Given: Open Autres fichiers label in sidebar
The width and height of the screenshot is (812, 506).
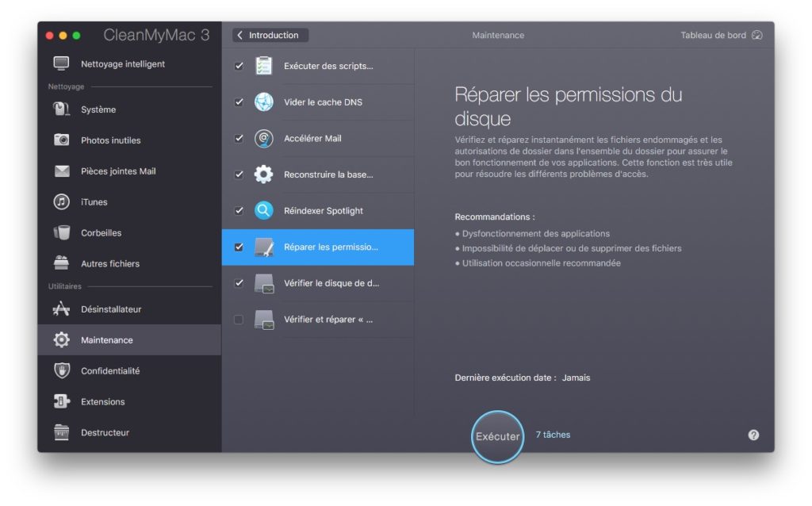Looking at the screenshot, I should [109, 263].
